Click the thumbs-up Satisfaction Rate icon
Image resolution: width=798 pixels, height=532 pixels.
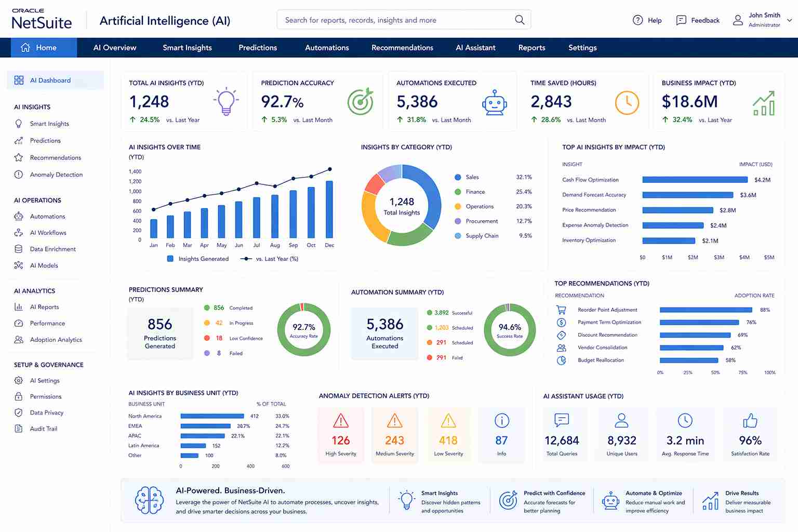pos(750,420)
